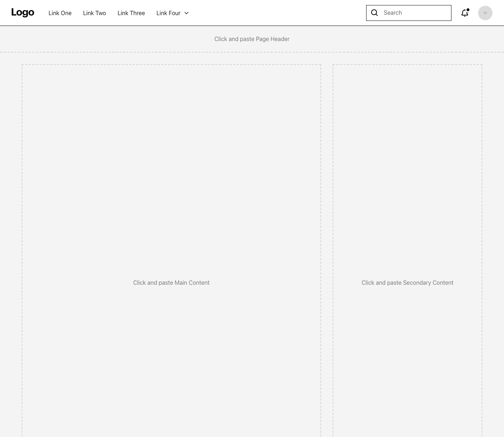Open the user avatar menu

pyautogui.click(x=485, y=13)
